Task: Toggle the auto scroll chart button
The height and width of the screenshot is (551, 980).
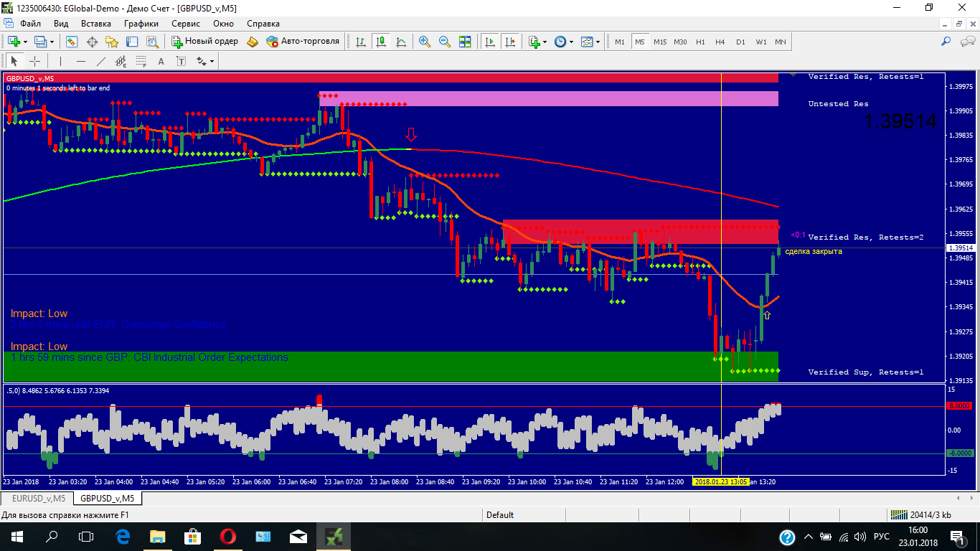Action: [x=490, y=42]
